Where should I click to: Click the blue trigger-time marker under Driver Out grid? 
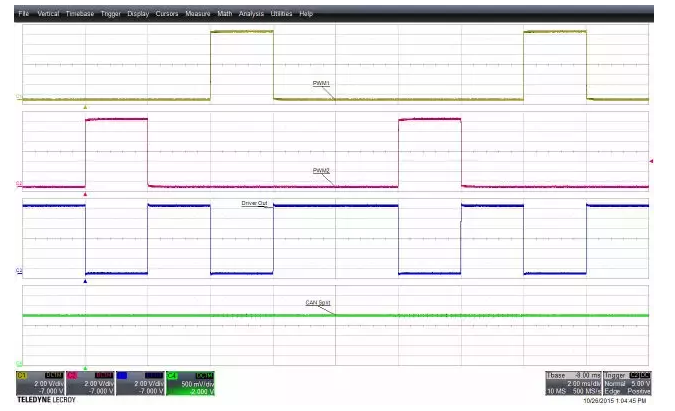pyautogui.click(x=85, y=281)
